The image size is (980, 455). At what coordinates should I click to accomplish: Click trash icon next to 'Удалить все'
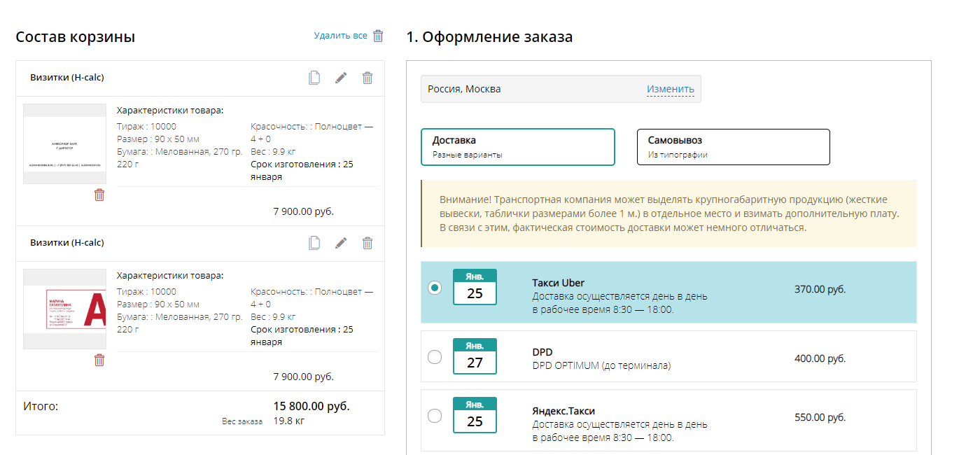[378, 36]
